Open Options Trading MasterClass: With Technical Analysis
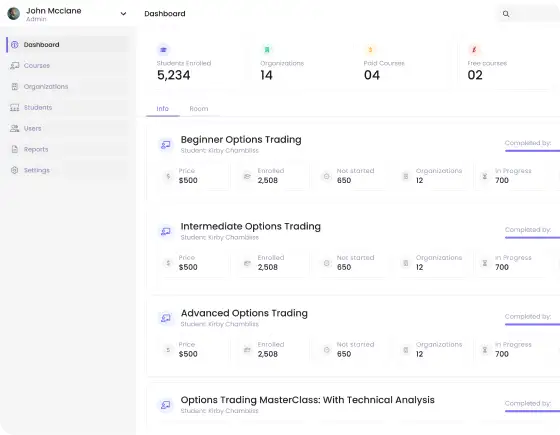The width and height of the screenshot is (560, 435). 308,400
